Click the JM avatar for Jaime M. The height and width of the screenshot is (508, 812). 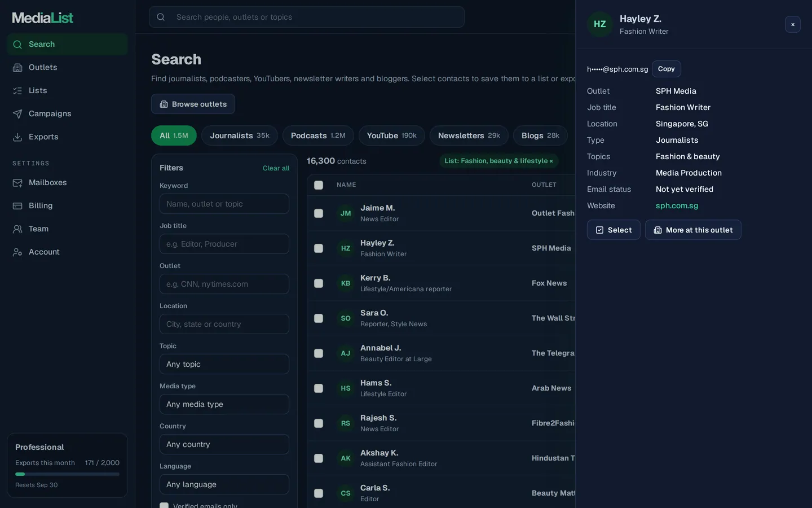coord(346,213)
